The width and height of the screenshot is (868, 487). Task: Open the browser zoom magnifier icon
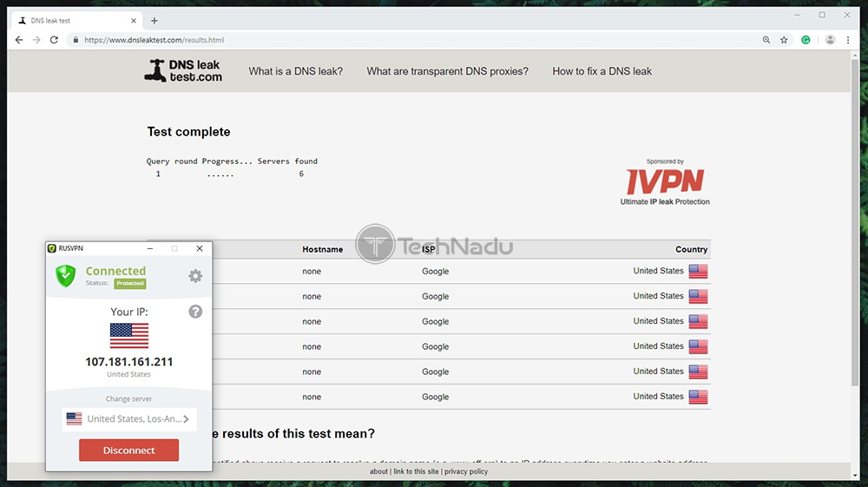[766, 40]
